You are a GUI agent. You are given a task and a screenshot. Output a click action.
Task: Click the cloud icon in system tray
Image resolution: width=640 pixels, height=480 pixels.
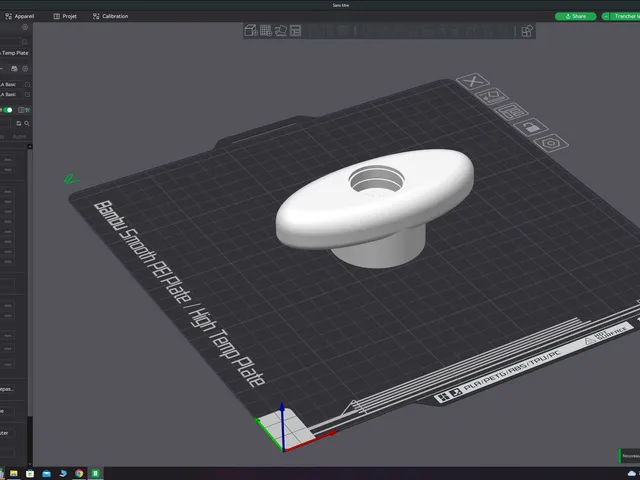(x=632, y=474)
